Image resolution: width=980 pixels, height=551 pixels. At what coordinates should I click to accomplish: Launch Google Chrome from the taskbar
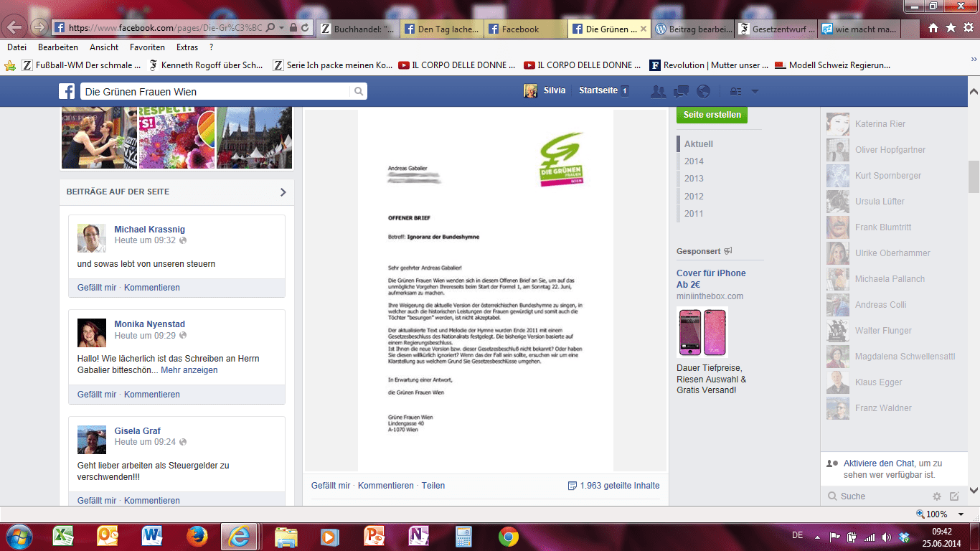click(509, 536)
